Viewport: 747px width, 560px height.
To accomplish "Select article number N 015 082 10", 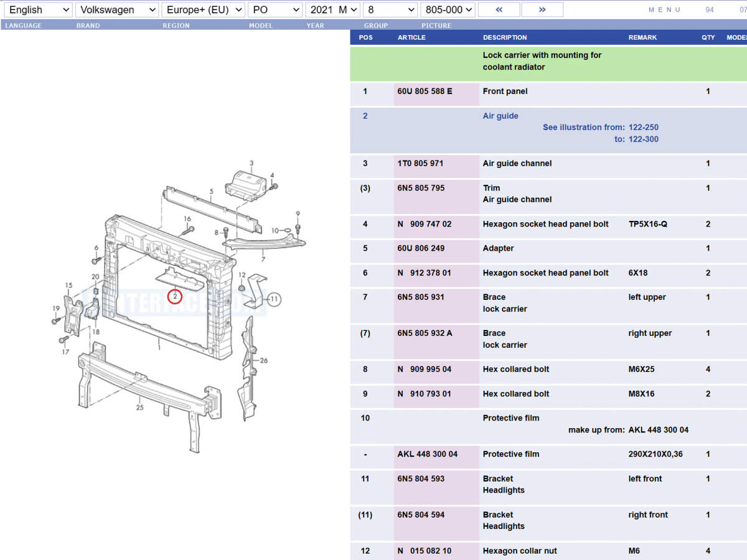I will click(425, 551).
